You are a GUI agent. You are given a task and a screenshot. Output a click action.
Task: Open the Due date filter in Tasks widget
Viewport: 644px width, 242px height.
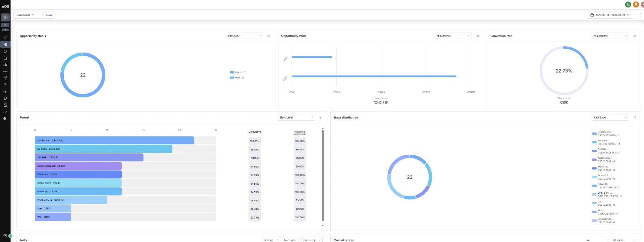point(292,240)
